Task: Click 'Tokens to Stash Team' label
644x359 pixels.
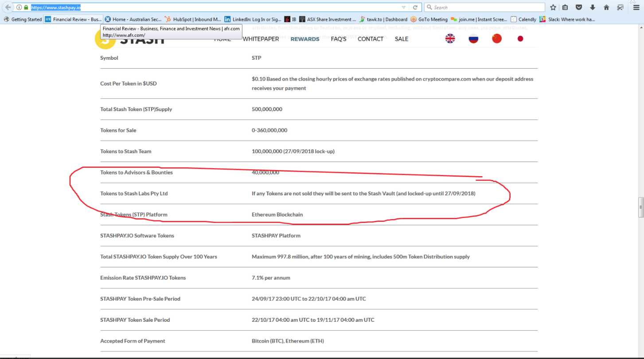Action: (x=126, y=151)
